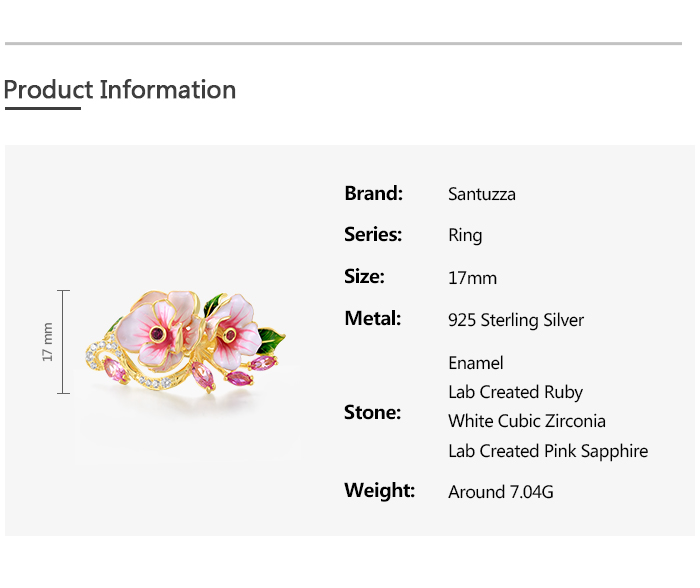
Task: Click the Size: label
Action: 364,277
